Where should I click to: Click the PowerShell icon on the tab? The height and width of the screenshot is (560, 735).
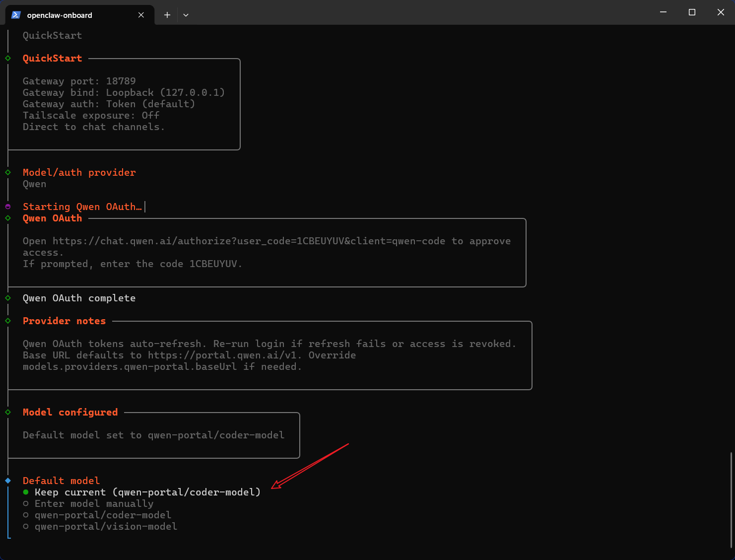16,15
